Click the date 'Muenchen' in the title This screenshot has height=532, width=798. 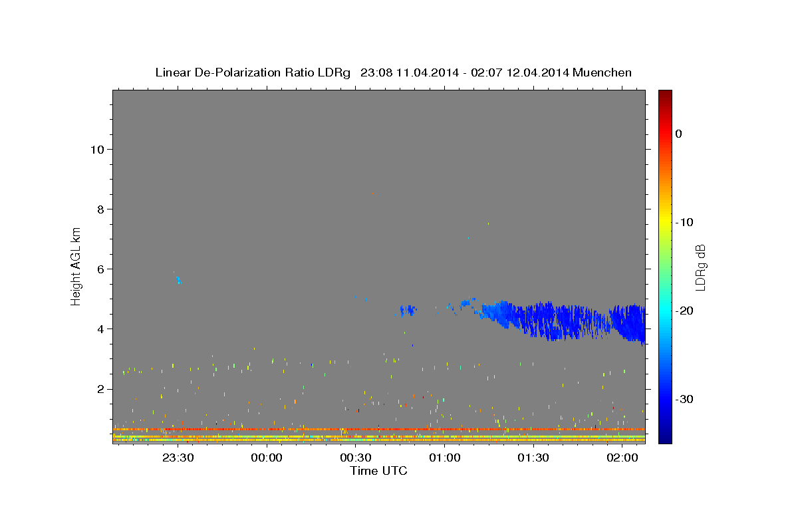tap(602, 72)
